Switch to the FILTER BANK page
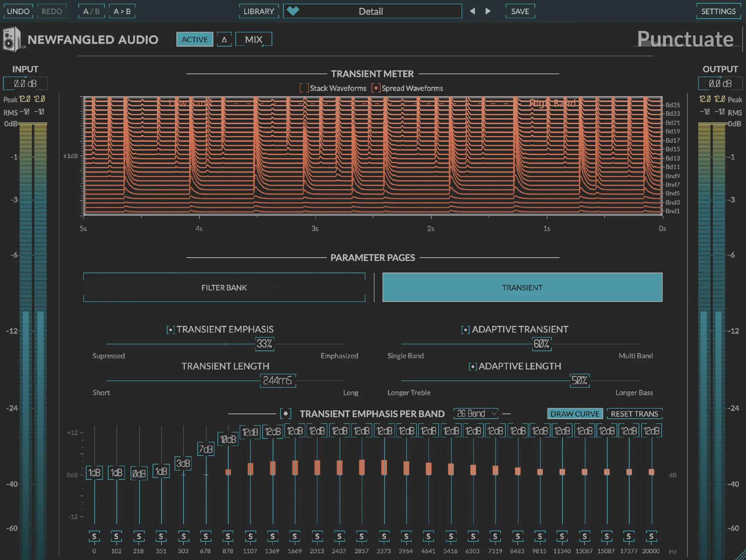 coord(224,287)
